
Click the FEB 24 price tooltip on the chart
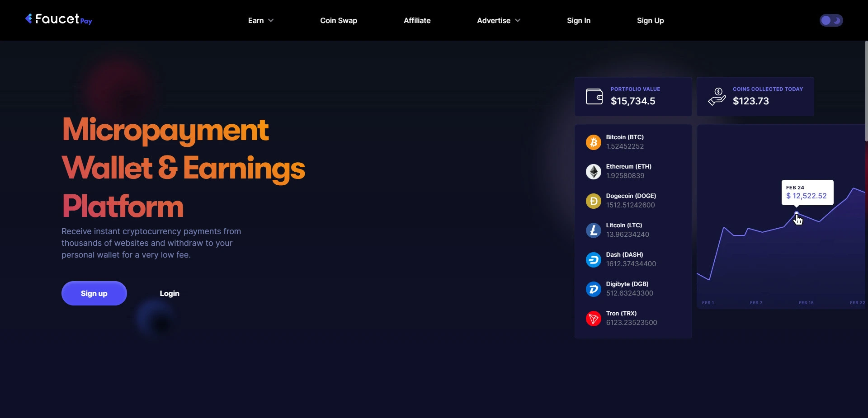pyautogui.click(x=807, y=192)
